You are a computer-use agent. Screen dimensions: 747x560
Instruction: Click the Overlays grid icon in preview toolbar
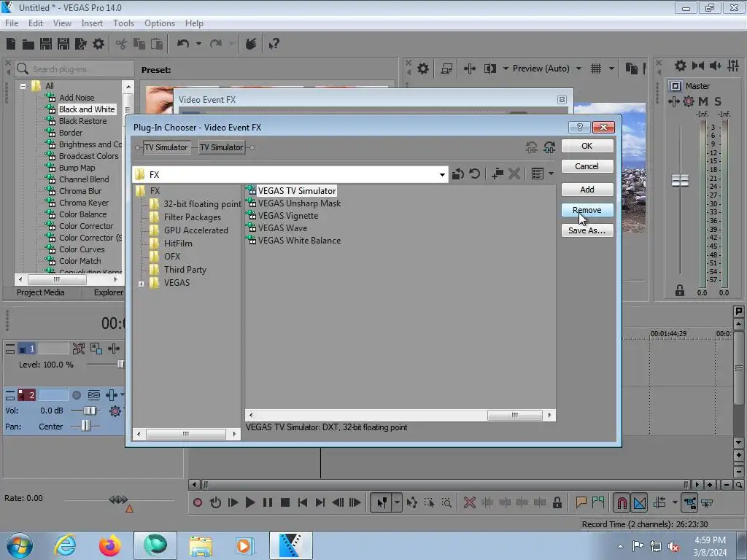[x=595, y=69]
